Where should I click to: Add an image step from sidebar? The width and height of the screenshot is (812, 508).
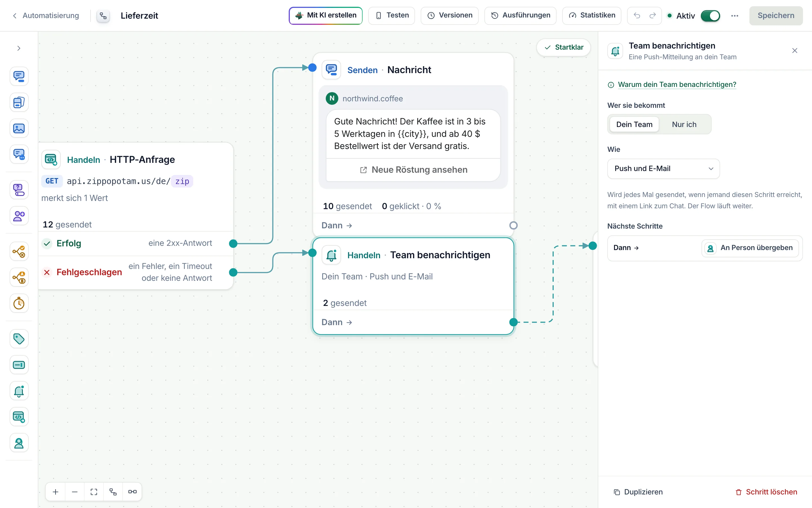pos(19,128)
